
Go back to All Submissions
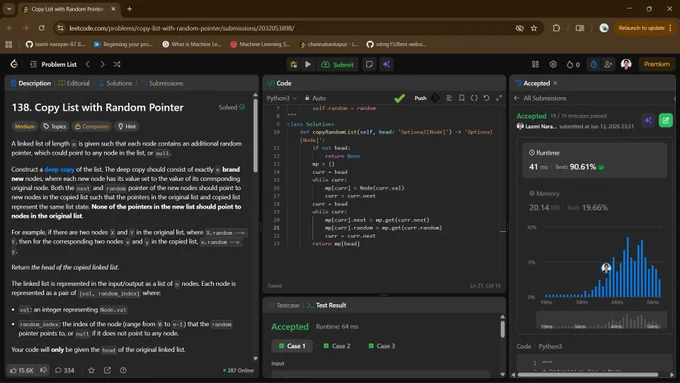tap(540, 98)
